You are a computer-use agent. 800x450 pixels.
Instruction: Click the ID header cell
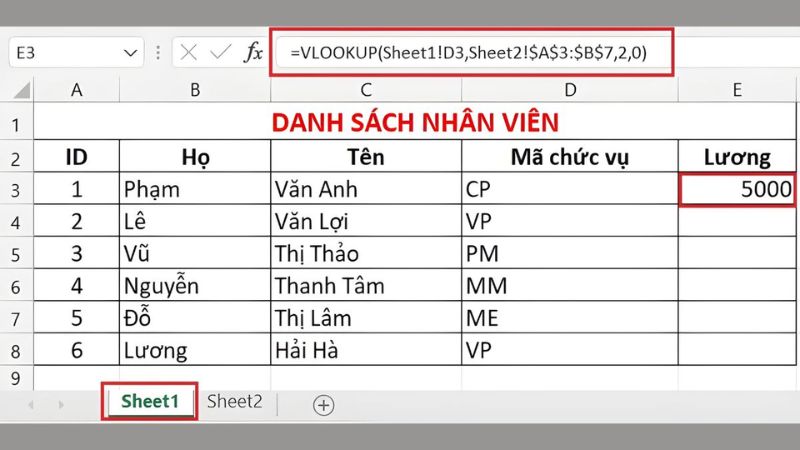(x=77, y=156)
